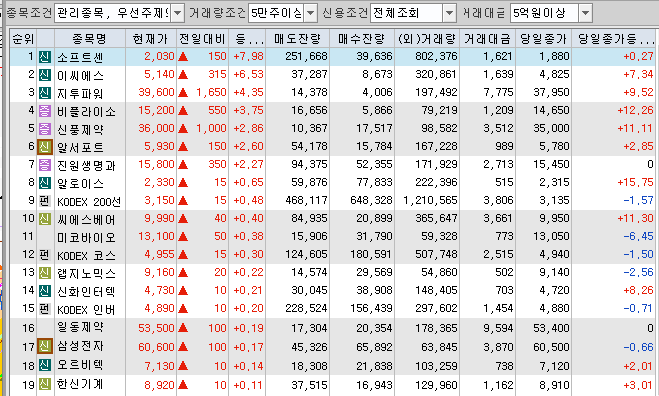659x396 pixels.
Task: Click the 신 icon beside 소프트센
Action: point(45,57)
